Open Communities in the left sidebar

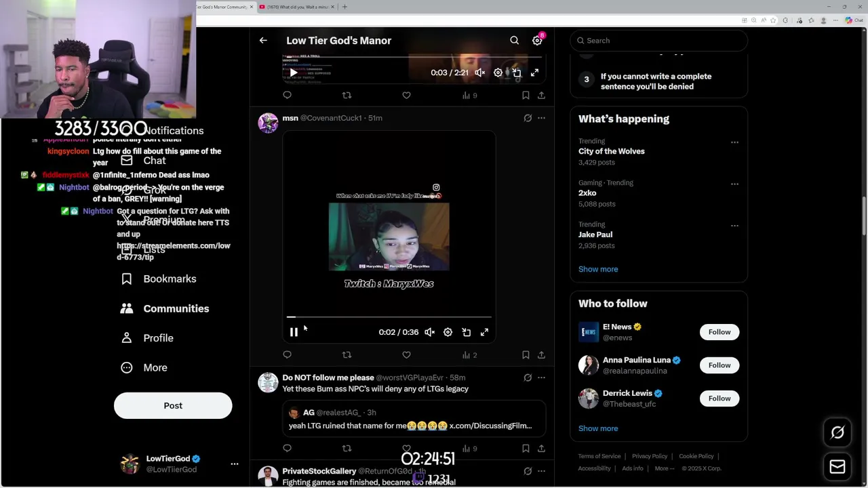(165, 308)
